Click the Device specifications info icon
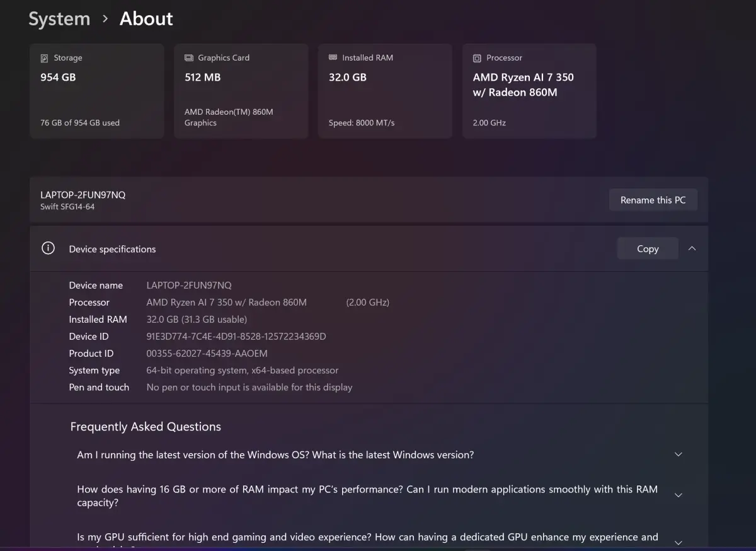 (x=48, y=248)
